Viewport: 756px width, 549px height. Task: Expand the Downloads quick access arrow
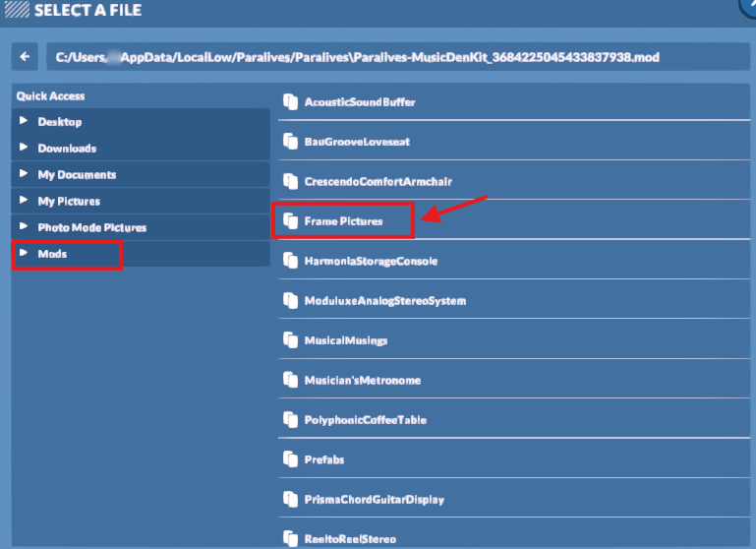[x=24, y=148]
